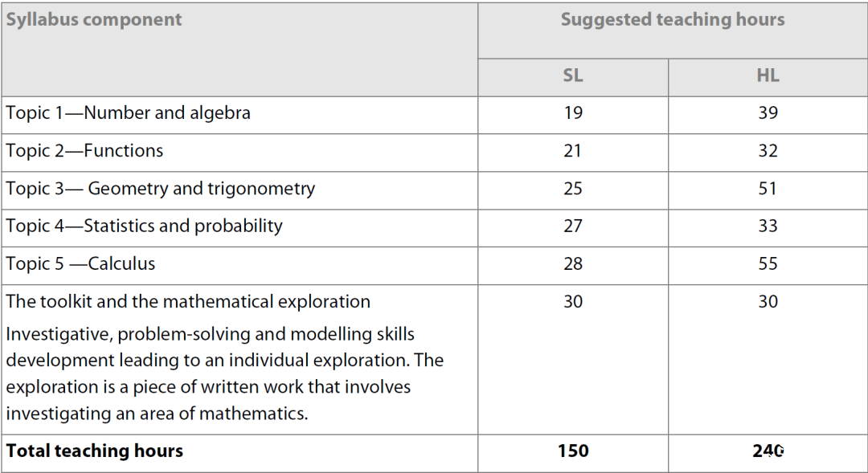Select the Suggested teaching hours header
The height and width of the screenshot is (473, 868).
click(x=673, y=20)
